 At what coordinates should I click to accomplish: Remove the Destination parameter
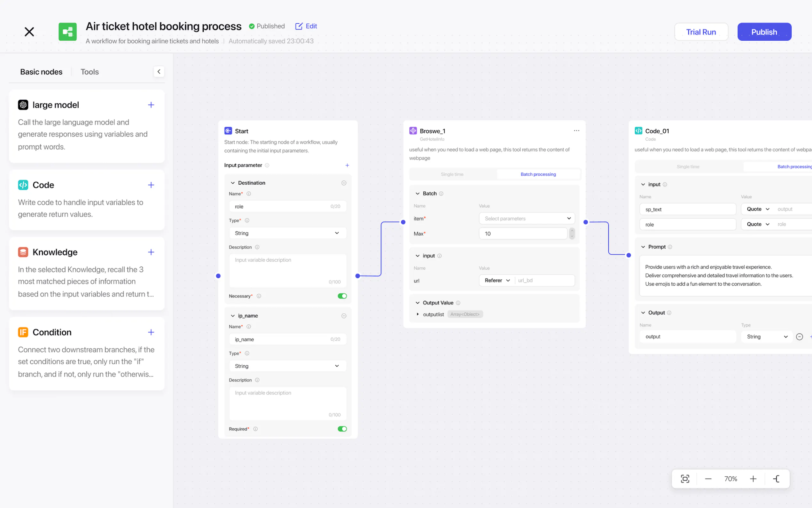point(344,183)
